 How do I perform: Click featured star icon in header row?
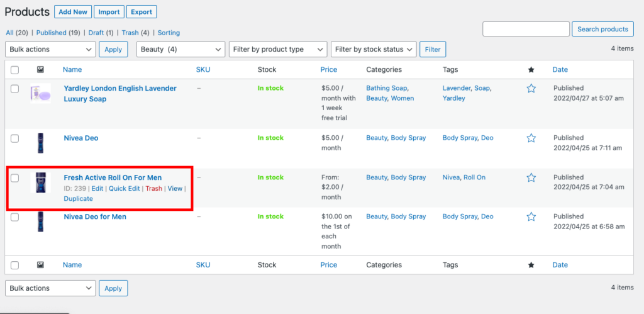click(531, 70)
